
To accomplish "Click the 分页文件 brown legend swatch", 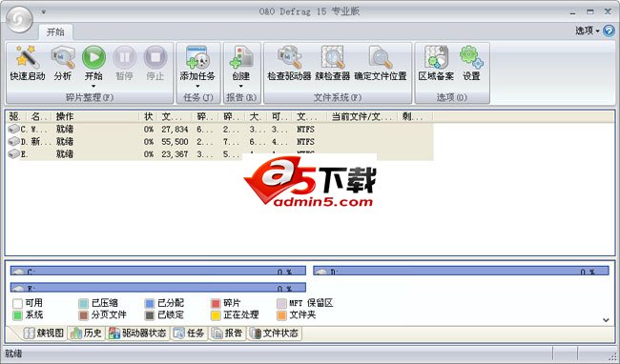I will pyautogui.click(x=83, y=315).
